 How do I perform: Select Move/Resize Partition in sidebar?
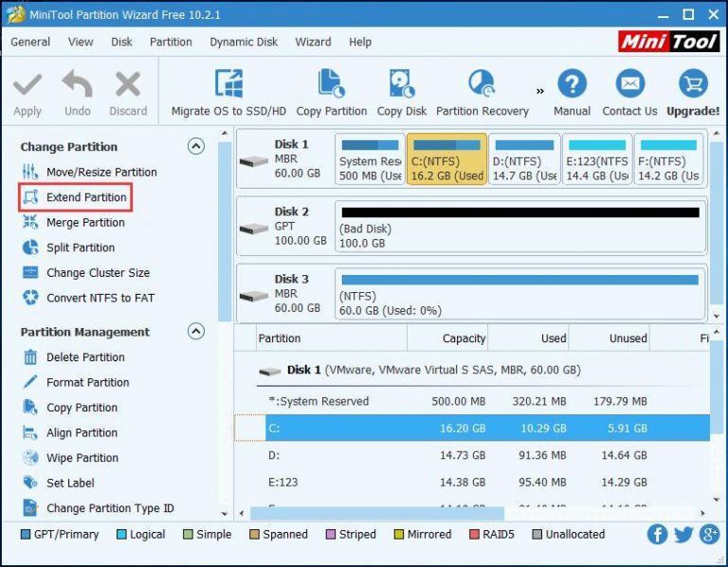90,172
